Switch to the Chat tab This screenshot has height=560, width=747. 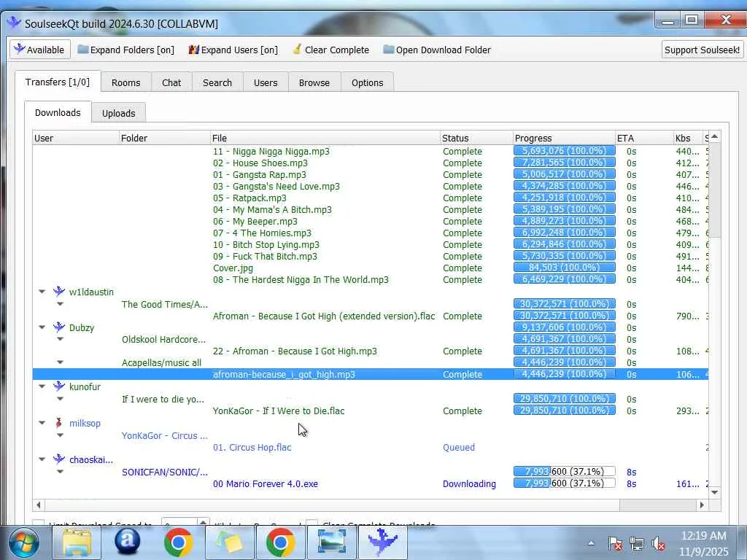click(x=171, y=82)
